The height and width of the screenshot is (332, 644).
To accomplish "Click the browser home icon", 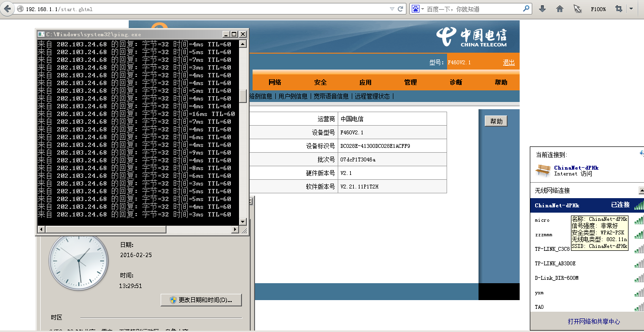I will pyautogui.click(x=560, y=9).
